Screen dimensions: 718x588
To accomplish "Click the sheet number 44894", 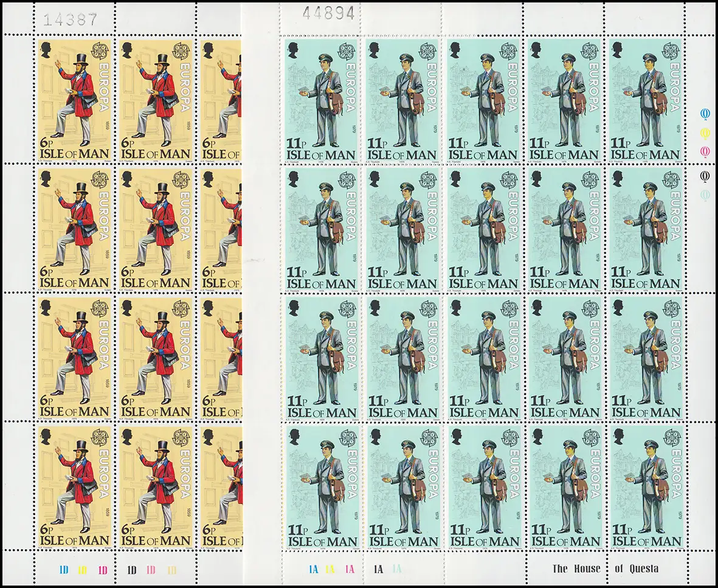I will pos(328,15).
